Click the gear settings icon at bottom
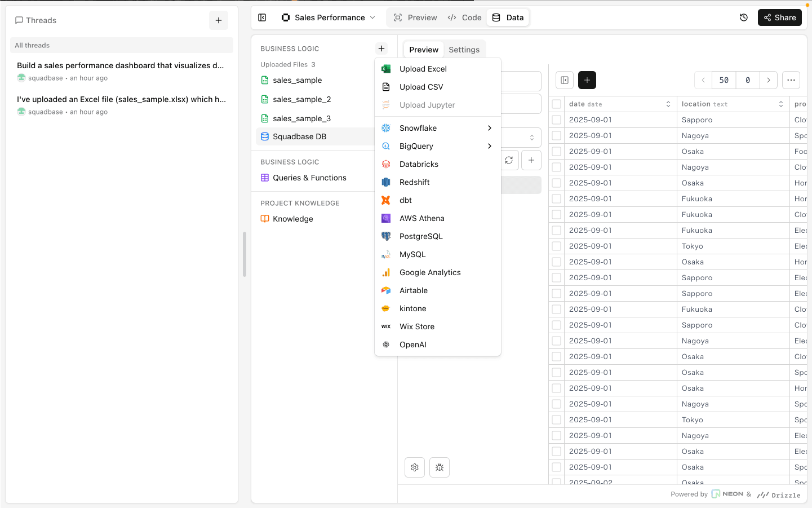Viewport: 812px width, 508px height. 415,467
